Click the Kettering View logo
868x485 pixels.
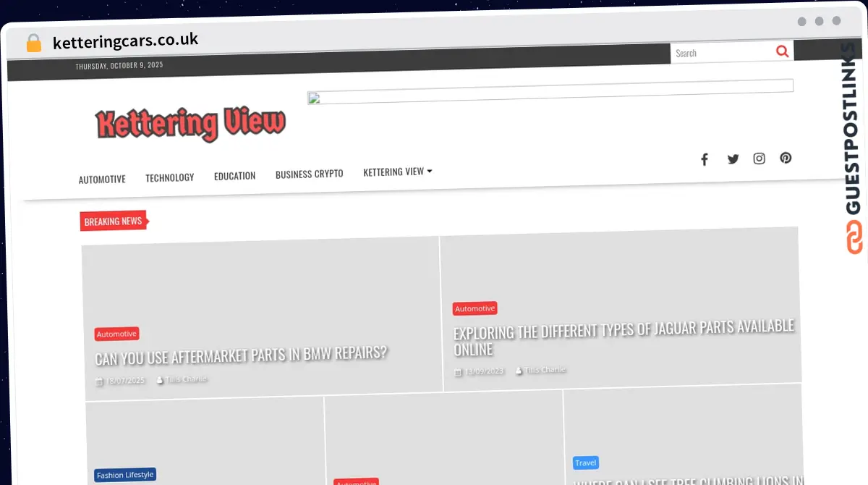point(191,125)
